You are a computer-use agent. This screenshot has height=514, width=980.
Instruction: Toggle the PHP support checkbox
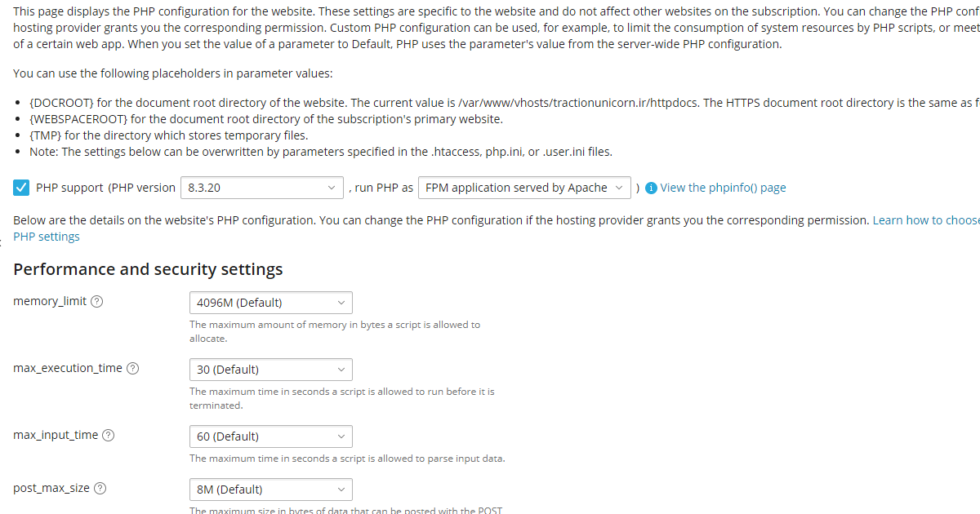tap(21, 188)
